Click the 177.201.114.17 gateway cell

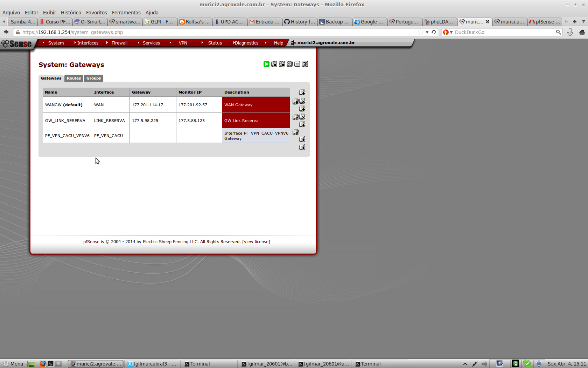pyautogui.click(x=153, y=105)
